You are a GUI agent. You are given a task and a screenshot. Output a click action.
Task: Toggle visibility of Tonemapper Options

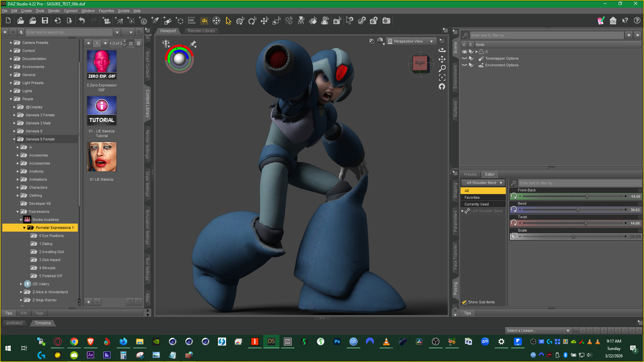pyautogui.click(x=465, y=58)
